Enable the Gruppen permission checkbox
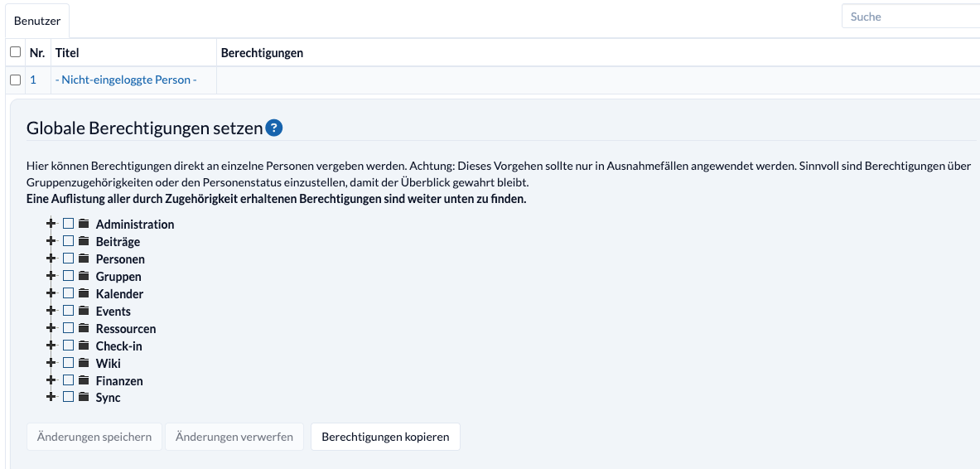Viewport: 980px width, 469px height. pos(69,276)
